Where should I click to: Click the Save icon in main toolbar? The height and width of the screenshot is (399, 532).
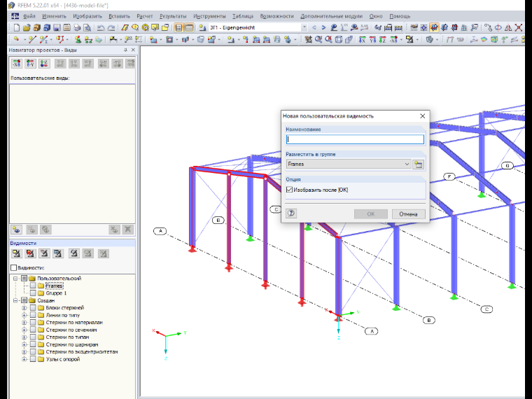tap(57, 28)
